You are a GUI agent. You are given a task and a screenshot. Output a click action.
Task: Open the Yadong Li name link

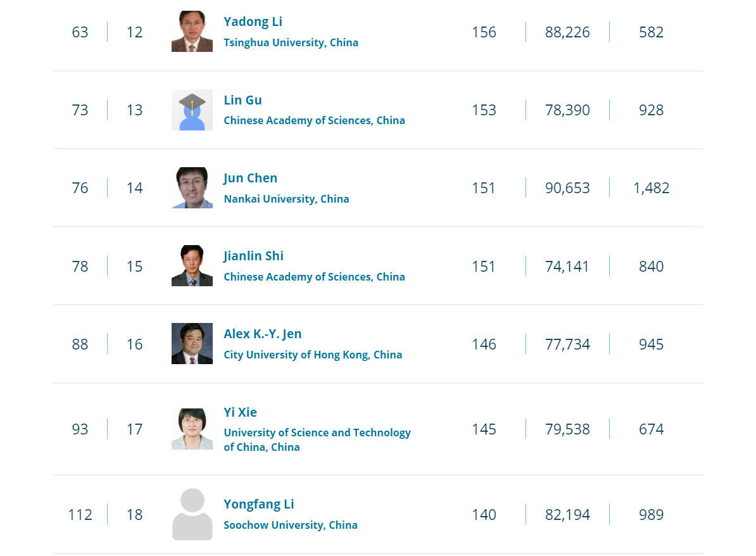point(253,22)
